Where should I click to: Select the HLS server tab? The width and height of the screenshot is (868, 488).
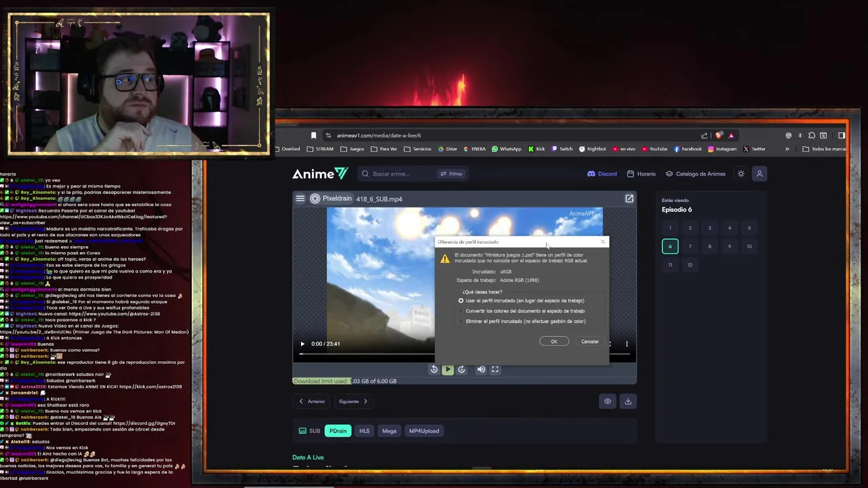pos(364,431)
